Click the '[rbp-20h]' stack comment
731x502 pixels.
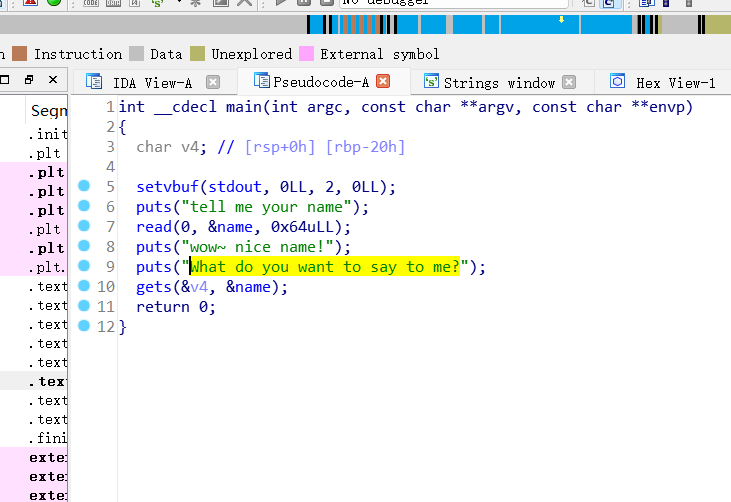(x=365, y=147)
